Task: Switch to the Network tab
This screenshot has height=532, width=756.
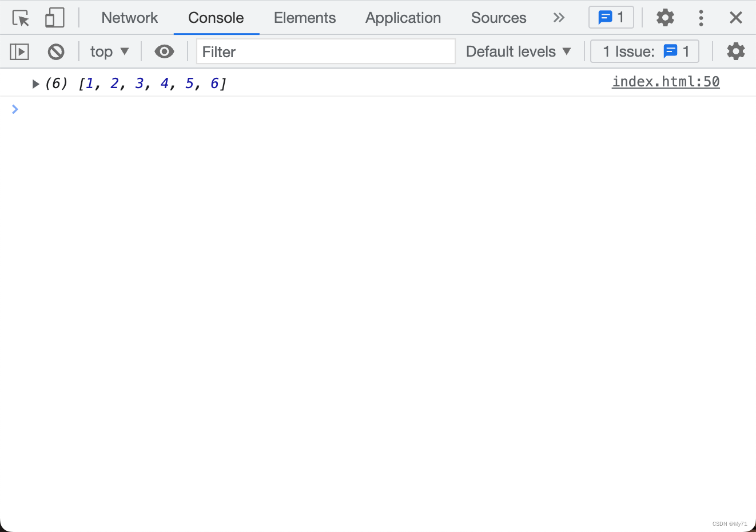Action: point(129,18)
